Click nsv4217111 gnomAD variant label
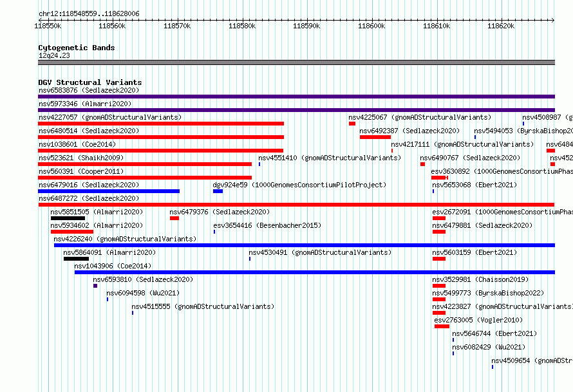This screenshot has width=573, height=392. [462, 144]
